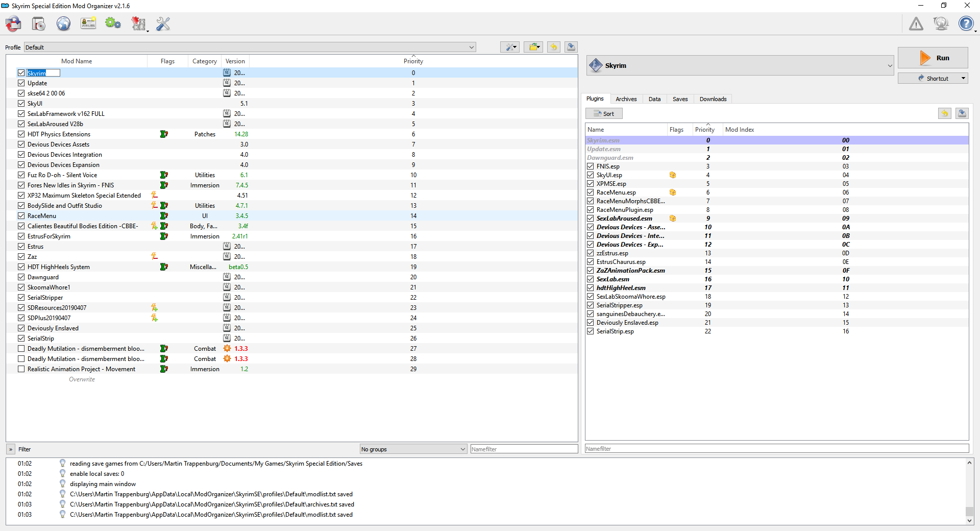Disable the FNIS.esp plugin checkbox
The image size is (980, 531).
click(x=591, y=166)
